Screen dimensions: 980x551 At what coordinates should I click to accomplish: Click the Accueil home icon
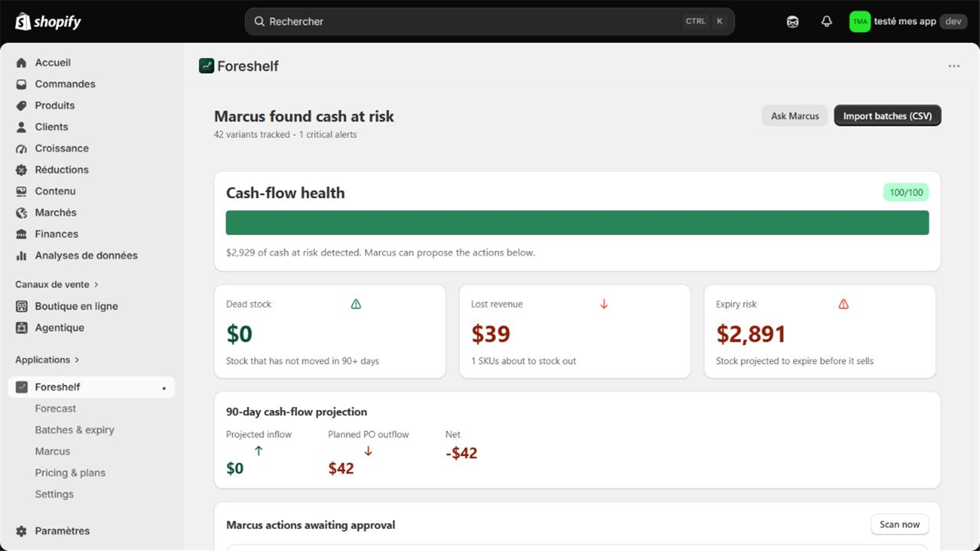tap(21, 62)
